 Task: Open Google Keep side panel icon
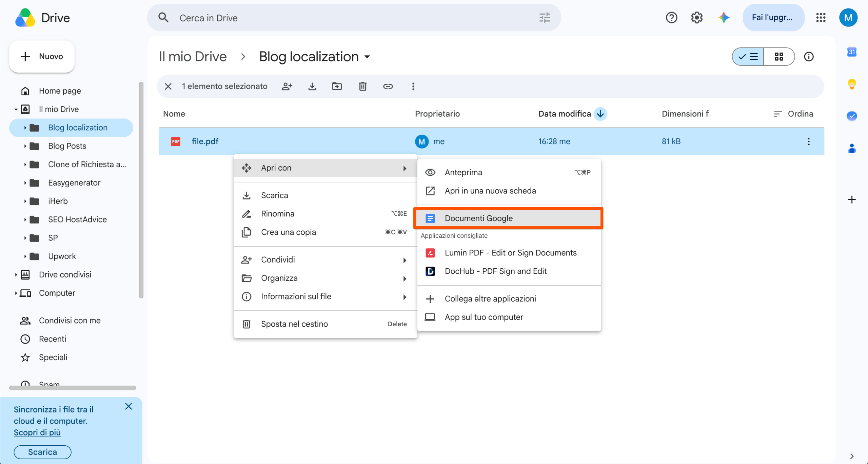coord(852,84)
